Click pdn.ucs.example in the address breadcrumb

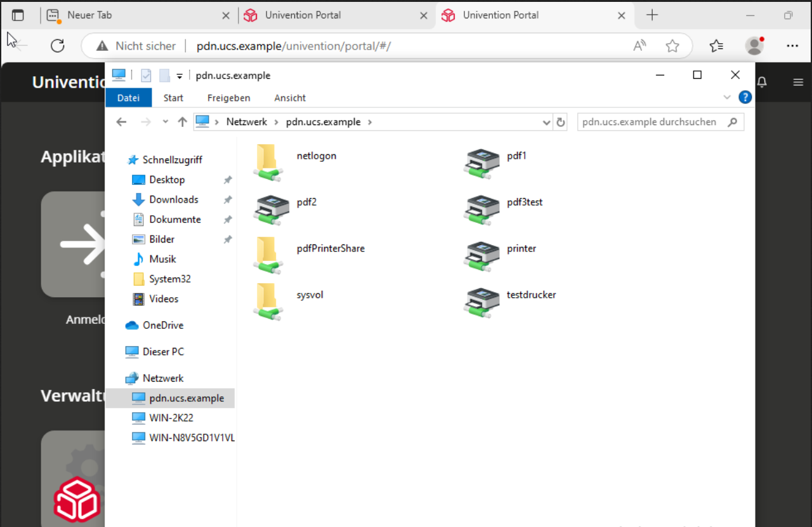point(323,122)
